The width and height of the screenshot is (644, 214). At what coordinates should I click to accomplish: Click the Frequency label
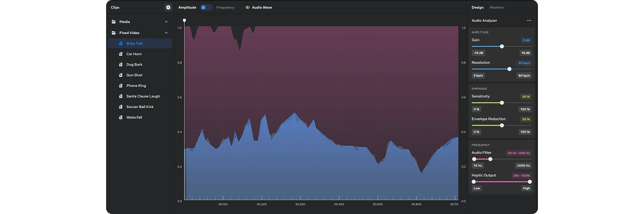click(x=225, y=7)
